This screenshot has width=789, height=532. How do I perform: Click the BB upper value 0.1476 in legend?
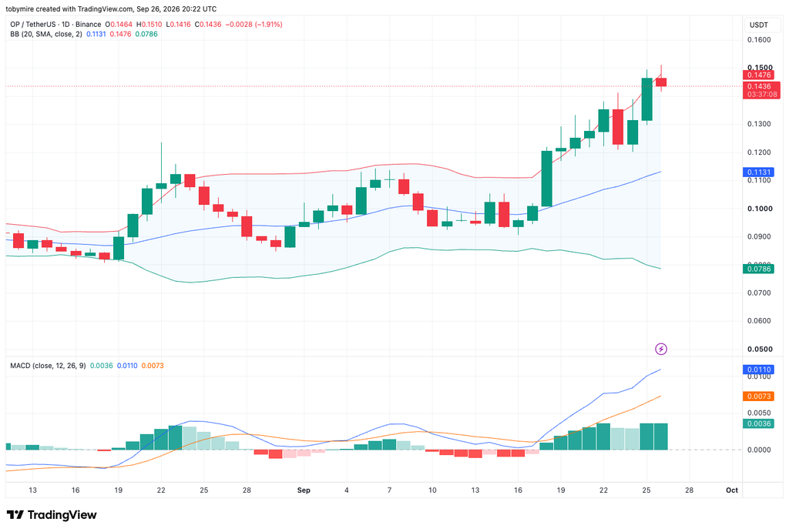pyautogui.click(x=120, y=34)
